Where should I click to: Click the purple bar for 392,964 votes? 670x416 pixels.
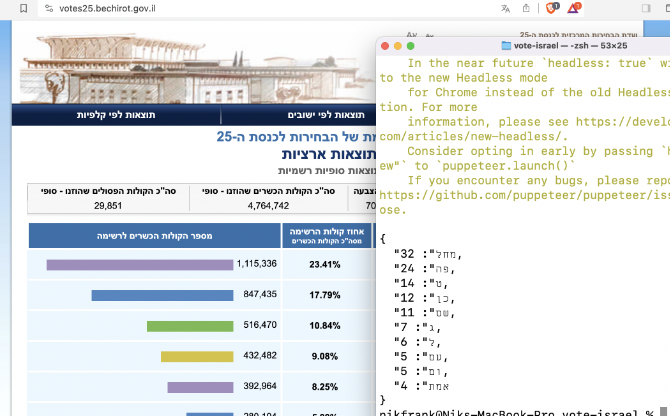pos(200,387)
